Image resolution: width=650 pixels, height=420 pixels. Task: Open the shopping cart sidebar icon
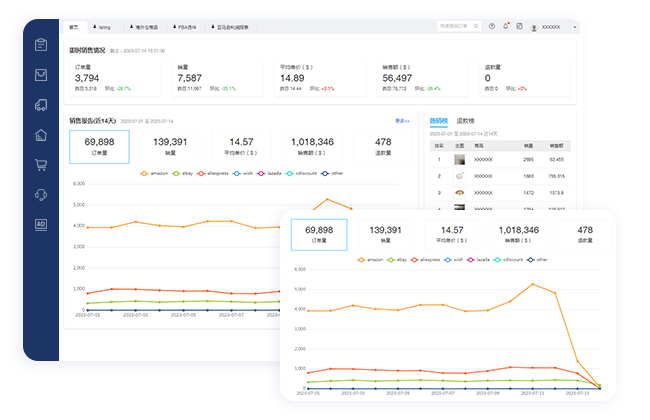tap(41, 165)
